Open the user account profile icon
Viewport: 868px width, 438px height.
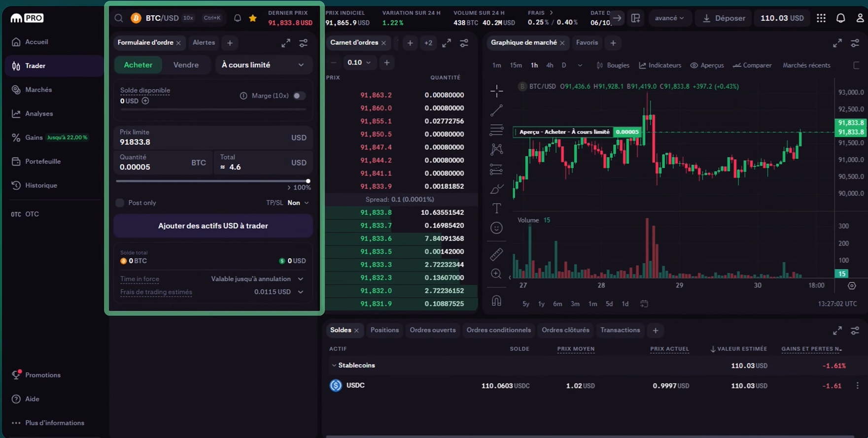coord(860,18)
